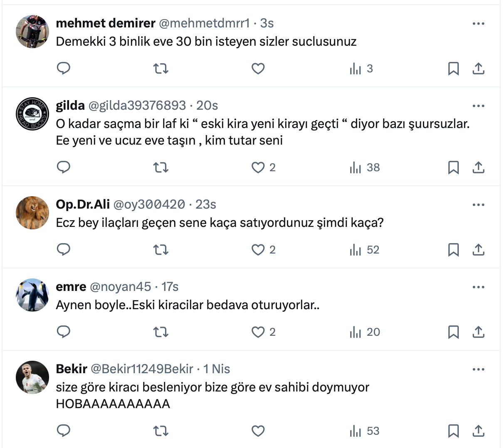Bookmark emre's tweet

(x=453, y=332)
